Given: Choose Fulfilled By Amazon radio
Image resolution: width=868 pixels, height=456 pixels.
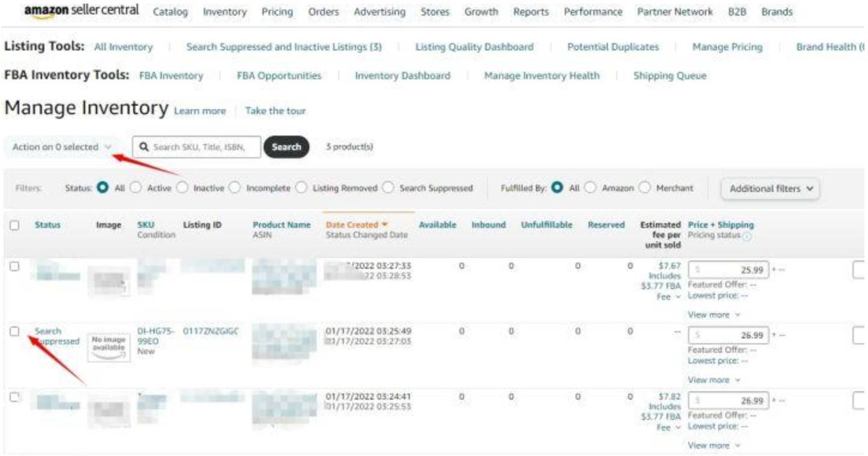Looking at the screenshot, I should pos(590,188).
